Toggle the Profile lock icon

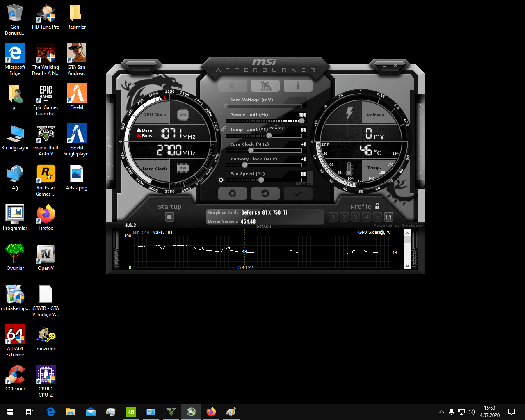377,206
